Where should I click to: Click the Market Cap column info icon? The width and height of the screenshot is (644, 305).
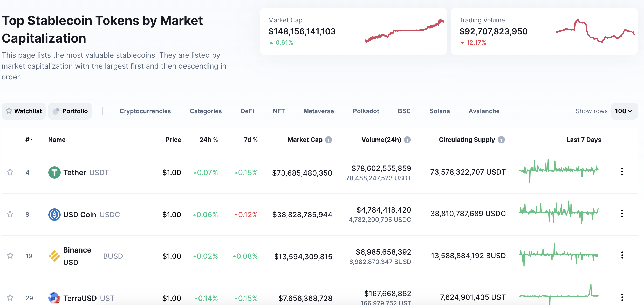[328, 140]
